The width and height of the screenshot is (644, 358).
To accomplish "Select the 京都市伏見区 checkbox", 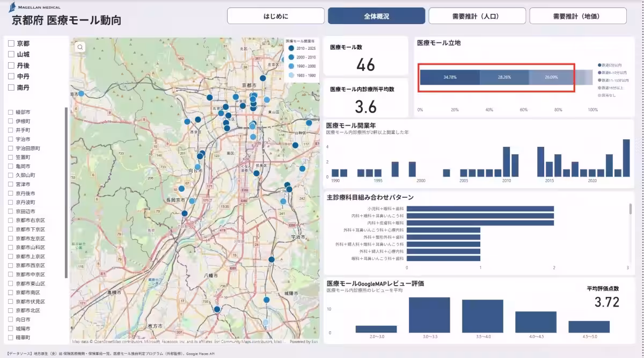I will pos(11,302).
